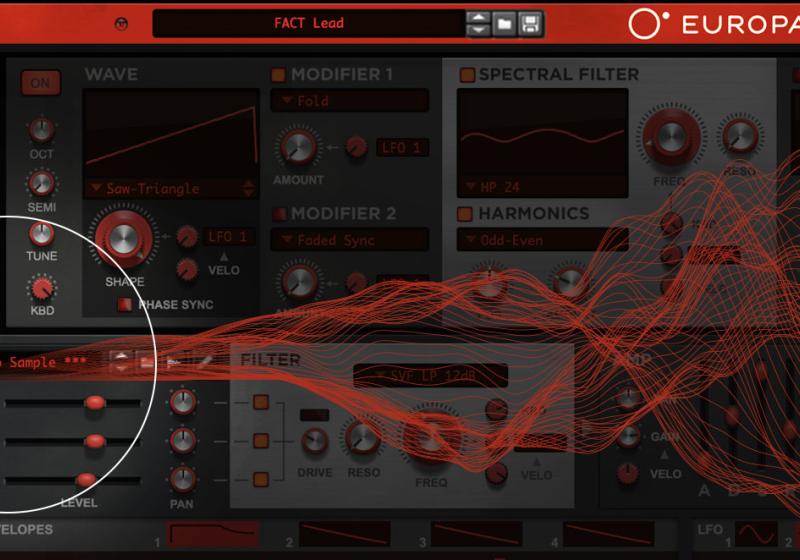Click the Amp VELO knob

(x=628, y=474)
